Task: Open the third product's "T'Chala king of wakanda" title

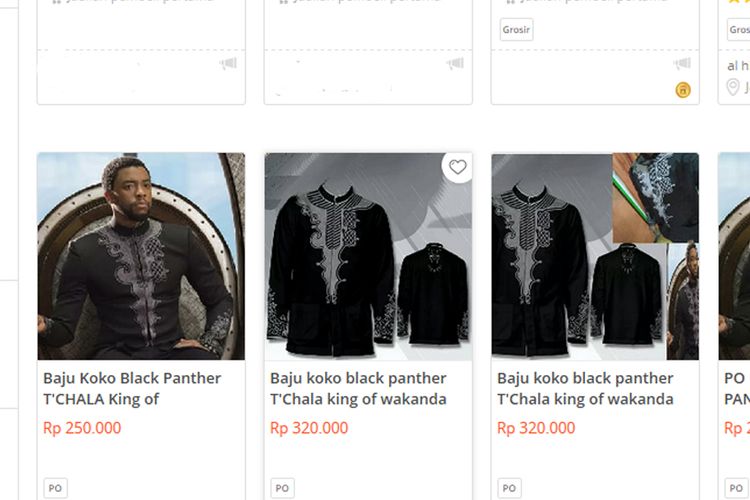Action: pos(585,399)
